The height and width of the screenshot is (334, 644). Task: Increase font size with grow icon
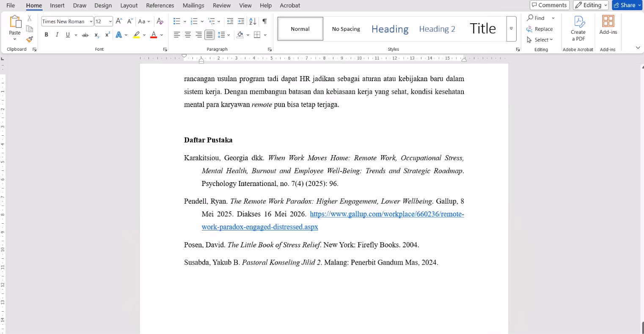pyautogui.click(x=119, y=21)
